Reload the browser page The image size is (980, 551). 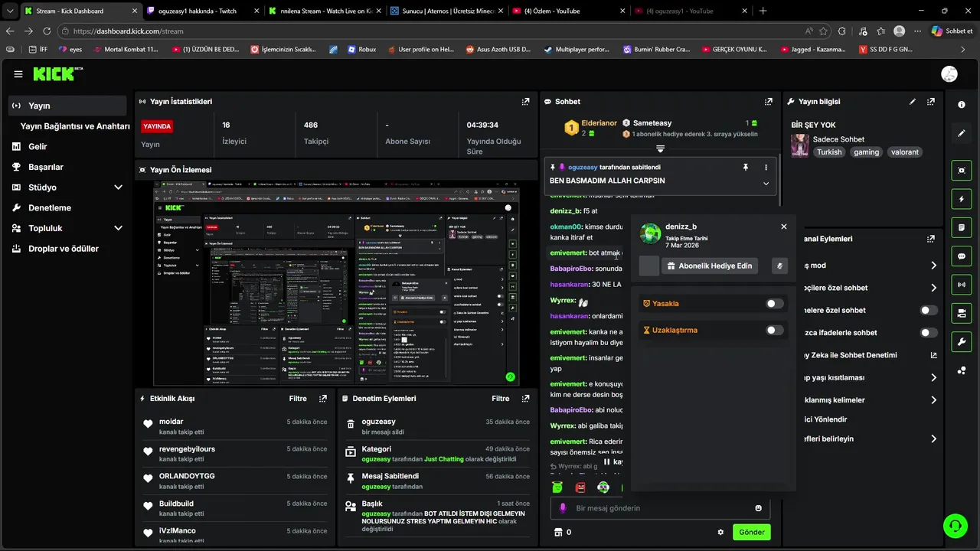click(x=47, y=31)
